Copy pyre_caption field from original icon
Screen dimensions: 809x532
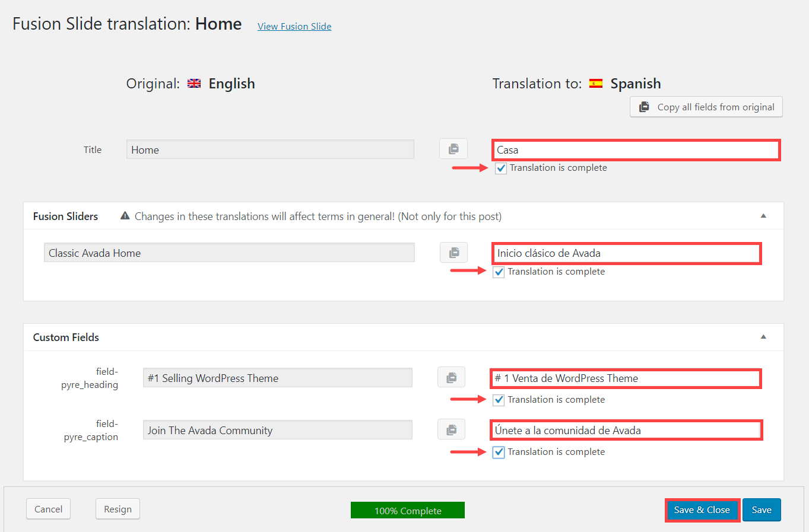point(452,429)
